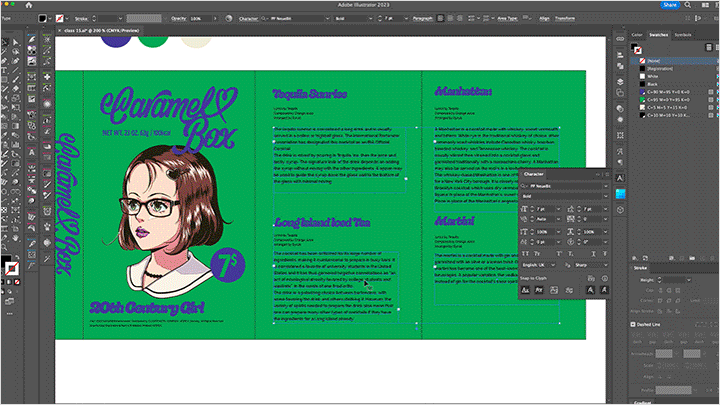Click the align left paragraph icon
This screenshot has width=720, height=405.
(440, 18)
